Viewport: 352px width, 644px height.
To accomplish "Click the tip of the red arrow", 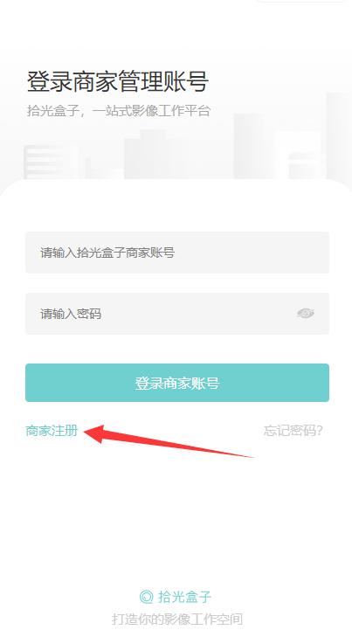I will tap(86, 432).
